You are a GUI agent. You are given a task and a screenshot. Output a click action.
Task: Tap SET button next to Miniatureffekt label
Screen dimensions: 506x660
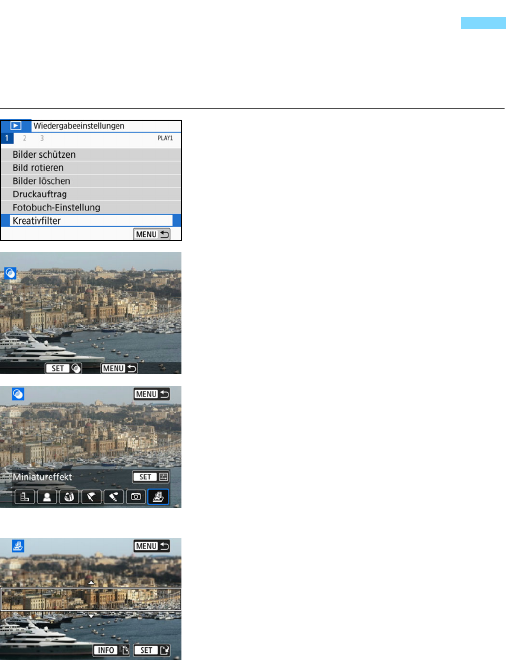pos(151,477)
